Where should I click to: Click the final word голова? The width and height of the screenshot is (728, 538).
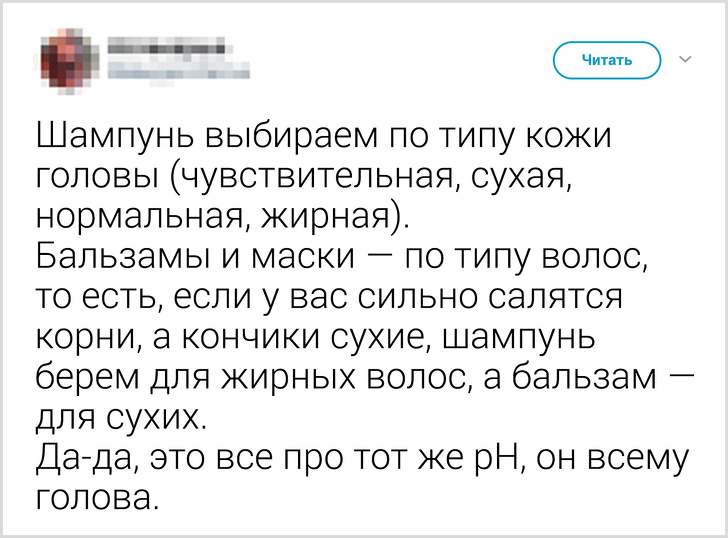(x=97, y=496)
